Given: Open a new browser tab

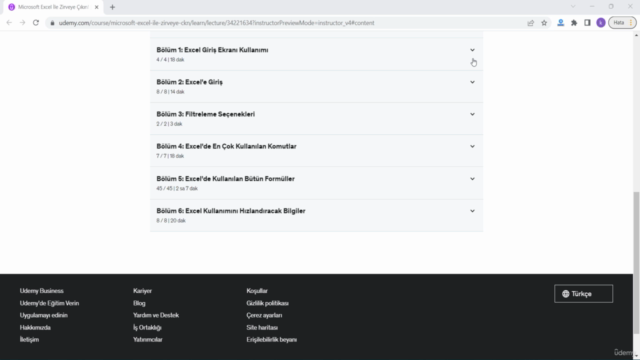Looking at the screenshot, I should pyautogui.click(x=112, y=7).
